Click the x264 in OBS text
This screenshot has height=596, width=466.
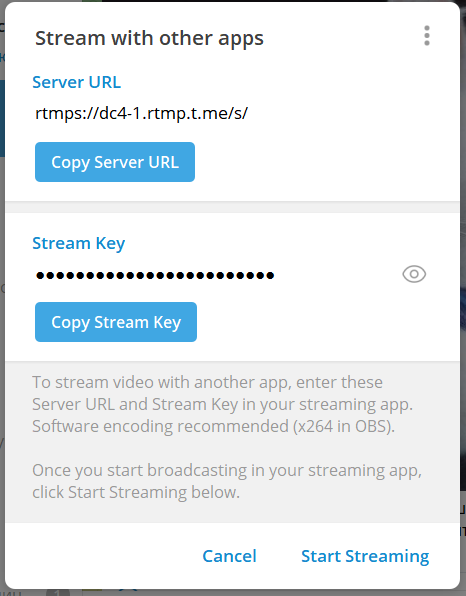point(345,426)
